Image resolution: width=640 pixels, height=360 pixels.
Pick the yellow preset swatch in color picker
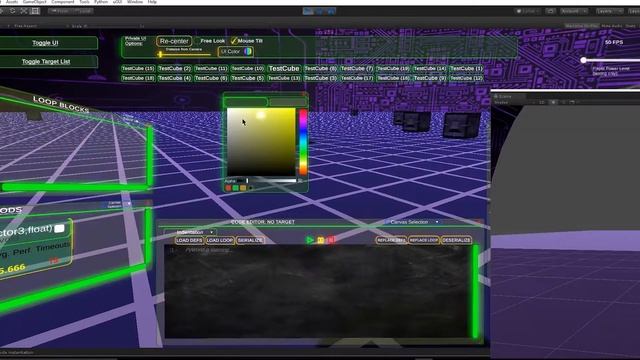[x=243, y=188]
